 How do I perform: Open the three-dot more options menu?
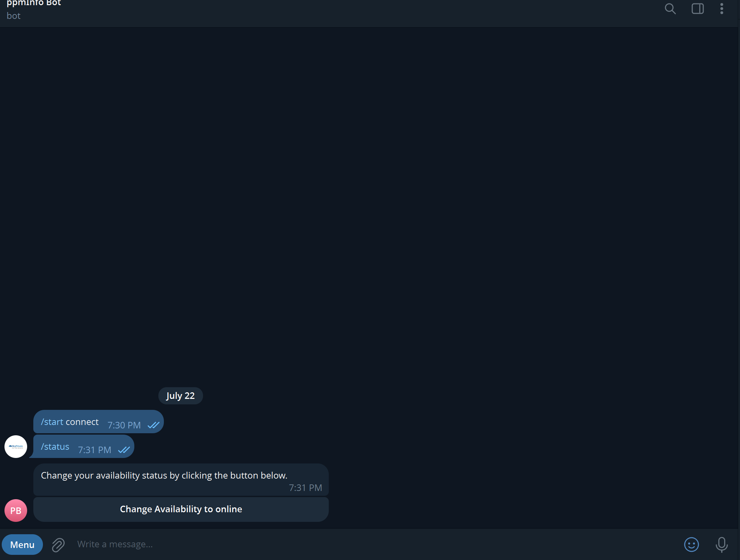click(721, 9)
